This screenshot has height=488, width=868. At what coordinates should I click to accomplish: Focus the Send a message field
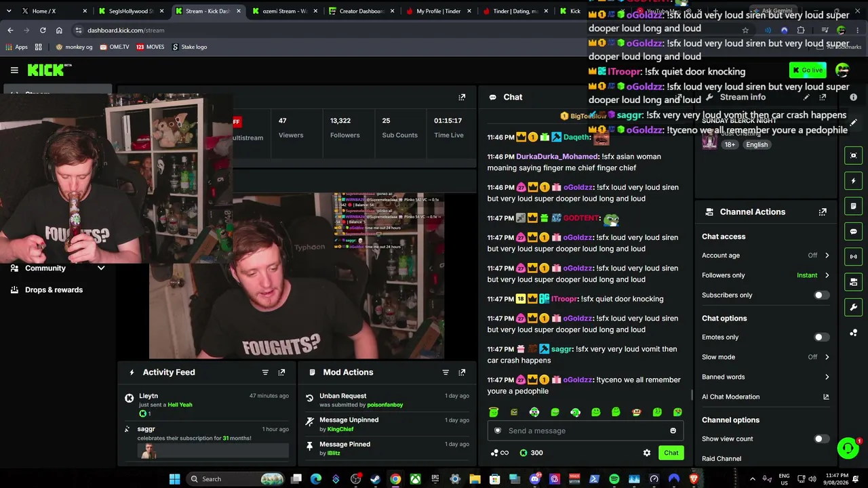(585, 430)
